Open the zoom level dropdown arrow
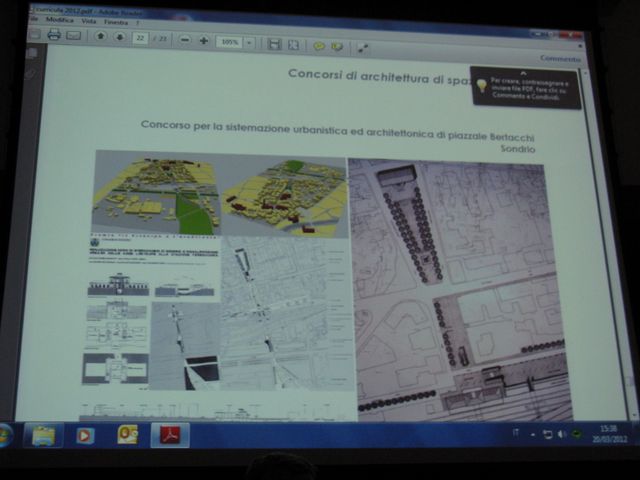The width and height of the screenshot is (640, 480). [249, 42]
